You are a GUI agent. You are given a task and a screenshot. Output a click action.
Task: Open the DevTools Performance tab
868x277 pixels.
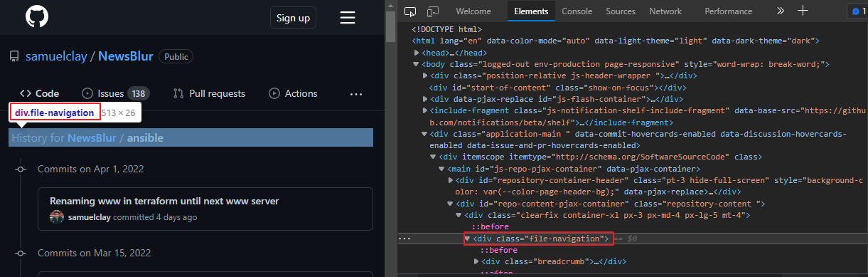(728, 11)
